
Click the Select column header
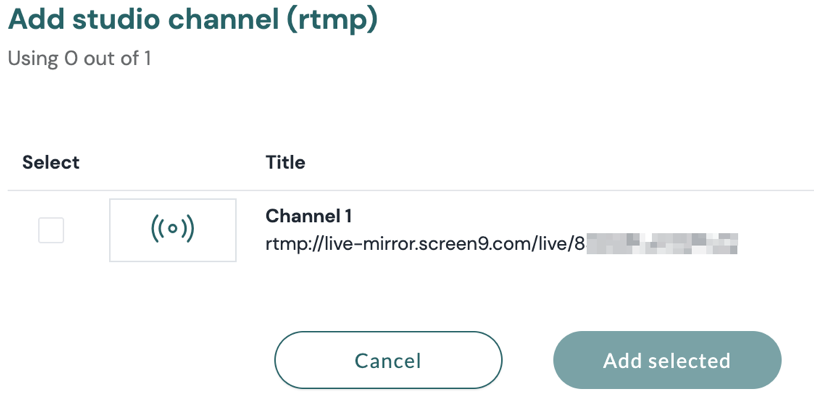(51, 163)
